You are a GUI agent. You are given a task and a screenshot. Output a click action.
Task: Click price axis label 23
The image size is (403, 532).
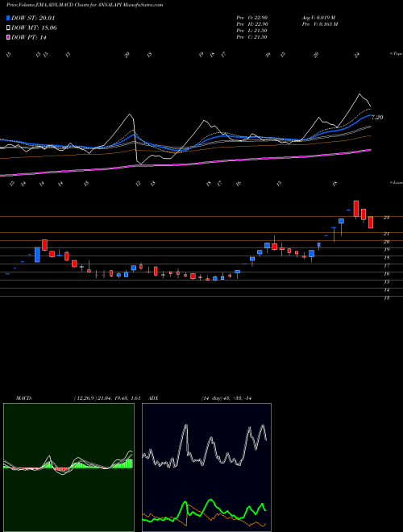point(386,218)
